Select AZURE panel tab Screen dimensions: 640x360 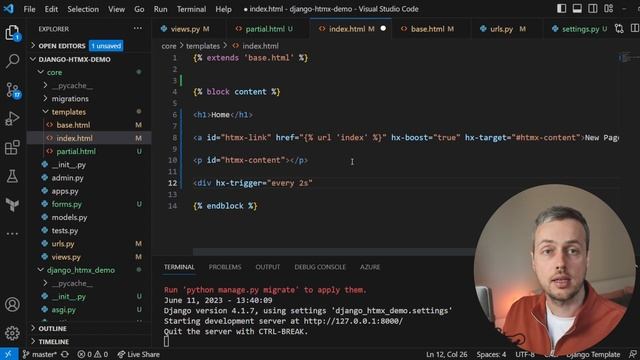click(x=370, y=267)
